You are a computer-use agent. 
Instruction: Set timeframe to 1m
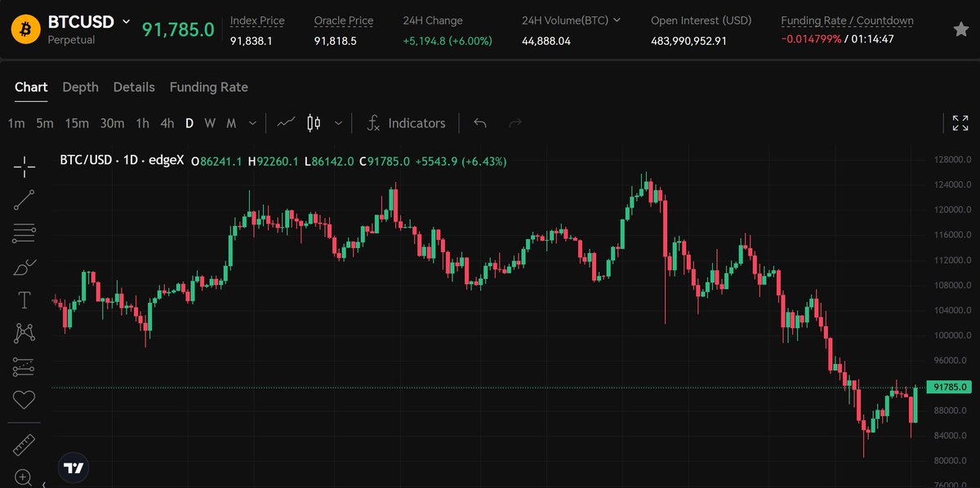[16, 123]
